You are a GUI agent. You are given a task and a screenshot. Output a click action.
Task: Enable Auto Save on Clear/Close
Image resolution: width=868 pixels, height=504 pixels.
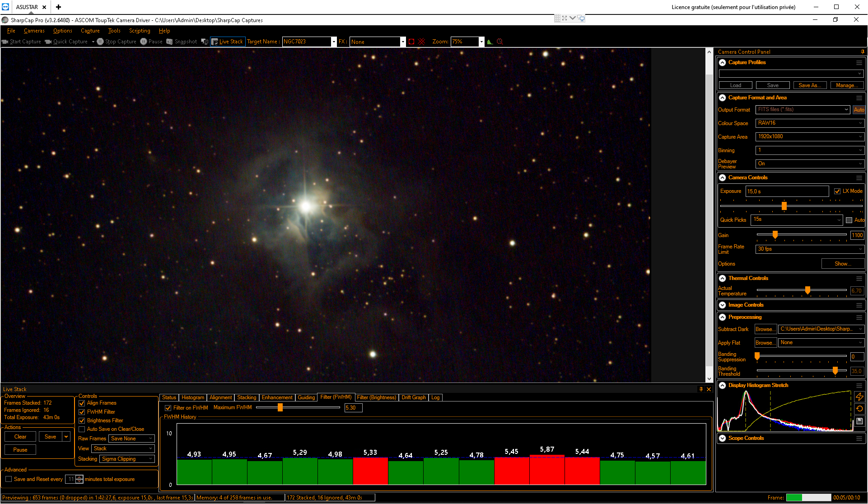(x=82, y=429)
